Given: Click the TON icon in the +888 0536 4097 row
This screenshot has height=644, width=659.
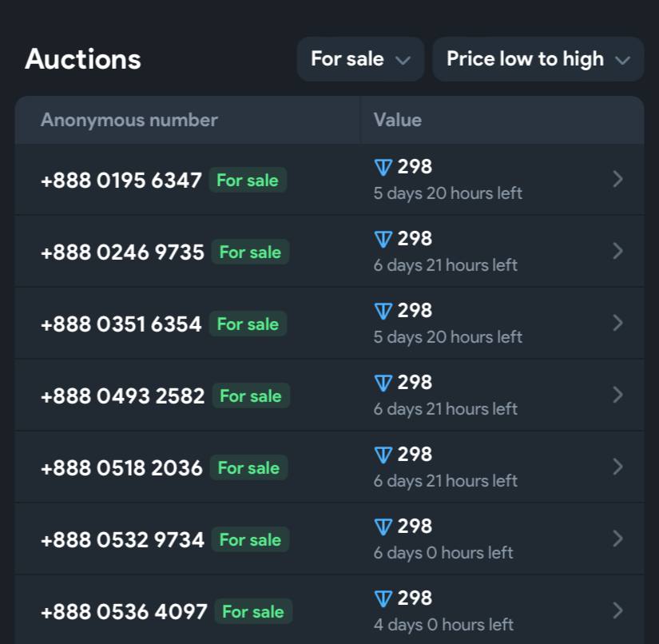Looking at the screenshot, I should click(383, 598).
